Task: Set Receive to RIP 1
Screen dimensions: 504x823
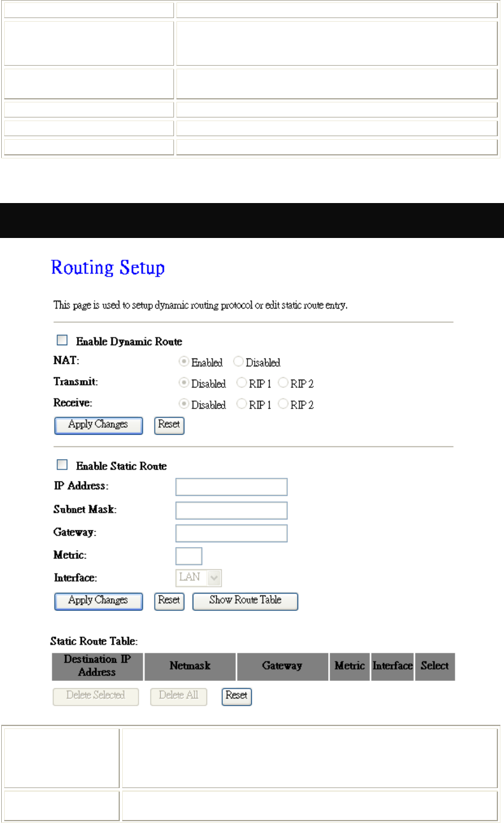Action: coord(241,404)
